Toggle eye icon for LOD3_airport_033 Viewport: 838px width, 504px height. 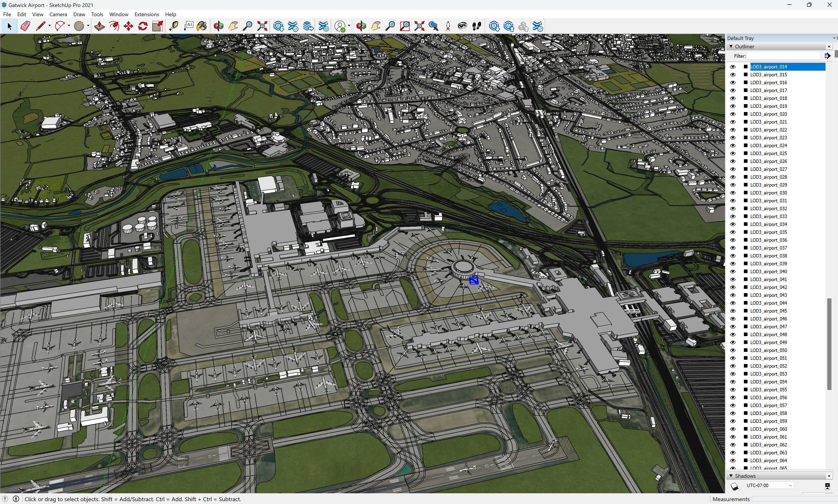(733, 216)
